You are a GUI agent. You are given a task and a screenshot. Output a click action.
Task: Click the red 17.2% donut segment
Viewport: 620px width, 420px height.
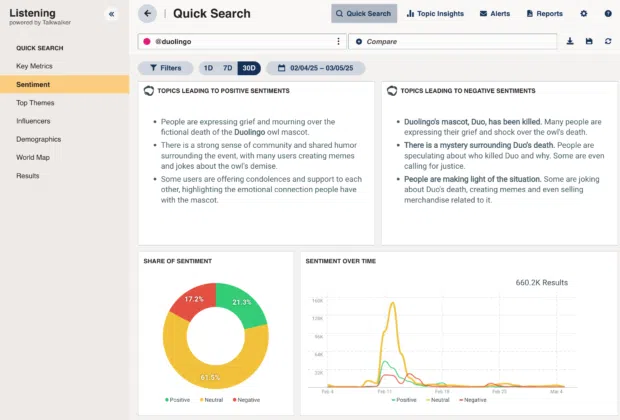coord(195,301)
